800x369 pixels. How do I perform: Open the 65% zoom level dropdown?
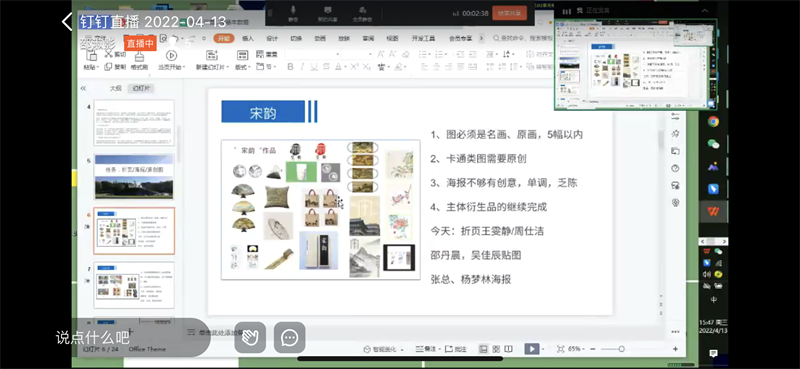coord(577,349)
